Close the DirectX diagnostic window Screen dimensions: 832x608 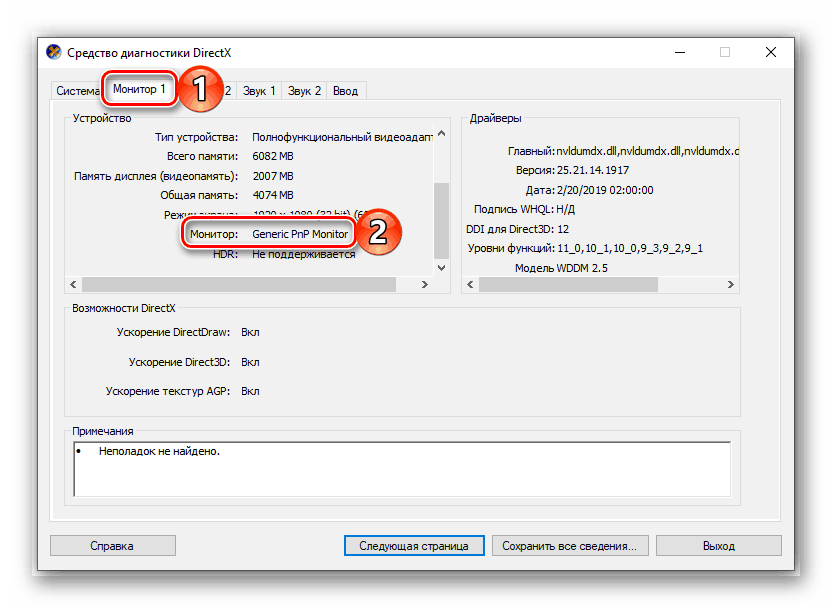[770, 52]
